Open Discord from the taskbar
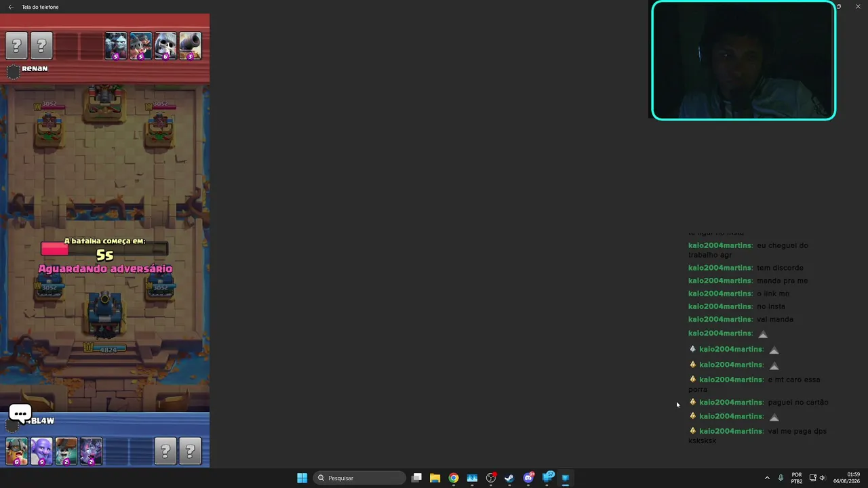 point(528,478)
